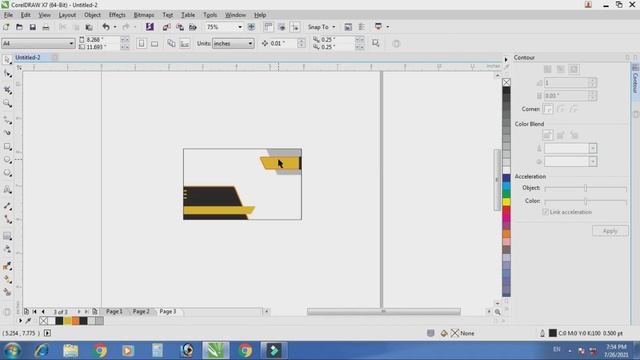Click the Open file icon
Viewport: 640px width, 360px height.
pyautogui.click(x=19, y=27)
